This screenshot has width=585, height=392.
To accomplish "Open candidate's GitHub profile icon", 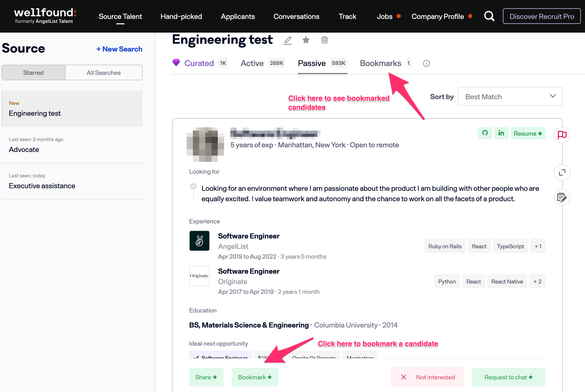I will tap(485, 133).
